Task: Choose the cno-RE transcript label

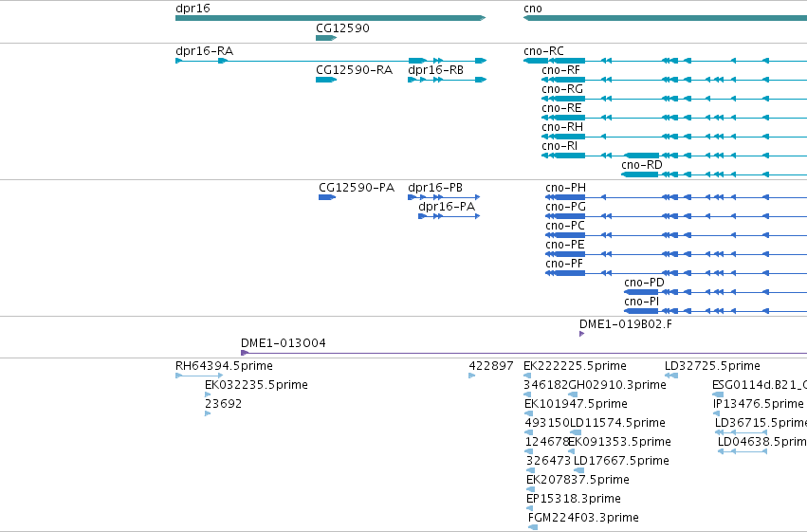Action: click(x=561, y=108)
